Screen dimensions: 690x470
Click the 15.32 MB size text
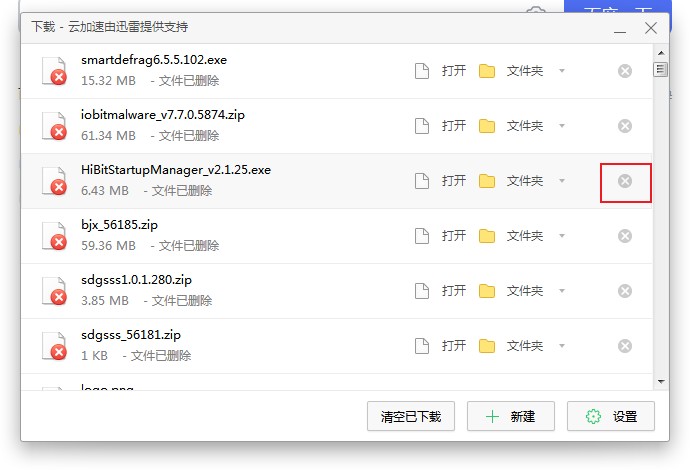click(x=108, y=81)
